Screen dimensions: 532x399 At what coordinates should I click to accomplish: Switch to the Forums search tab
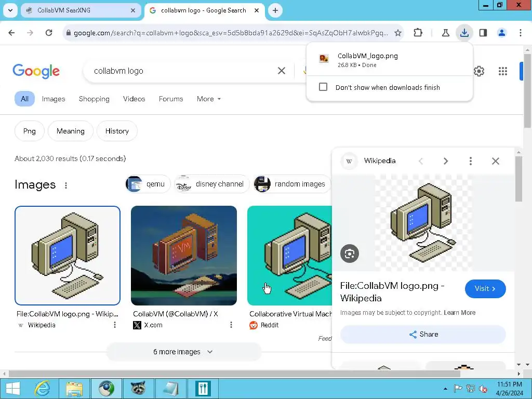[x=170, y=99]
